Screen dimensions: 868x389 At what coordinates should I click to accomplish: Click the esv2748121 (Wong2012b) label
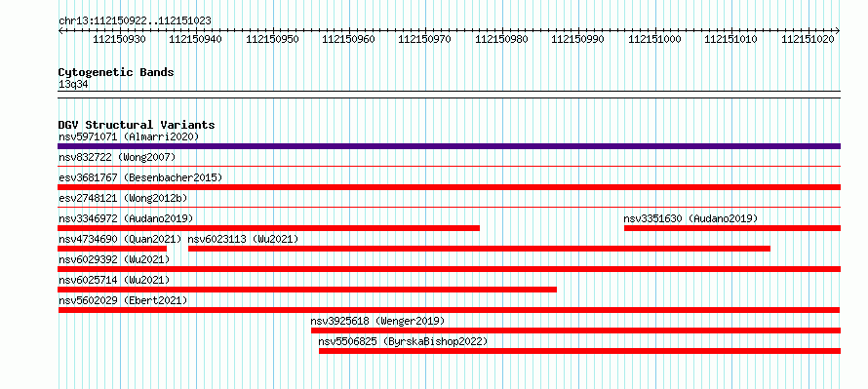tap(124, 198)
